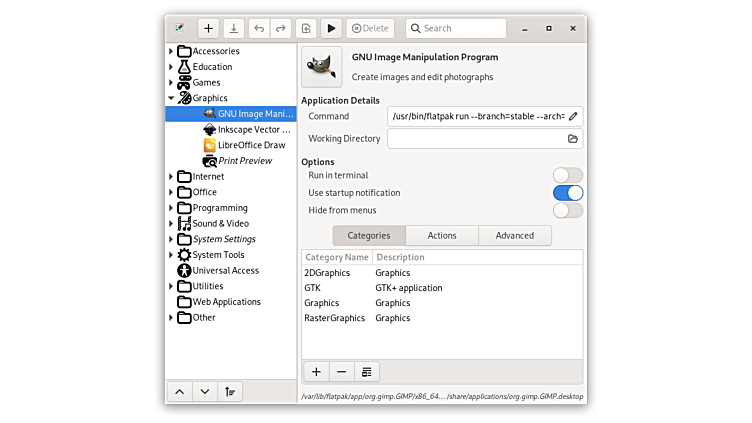Click the revert launcher toolbar icon
This screenshot has height=423, width=752.
307,29
